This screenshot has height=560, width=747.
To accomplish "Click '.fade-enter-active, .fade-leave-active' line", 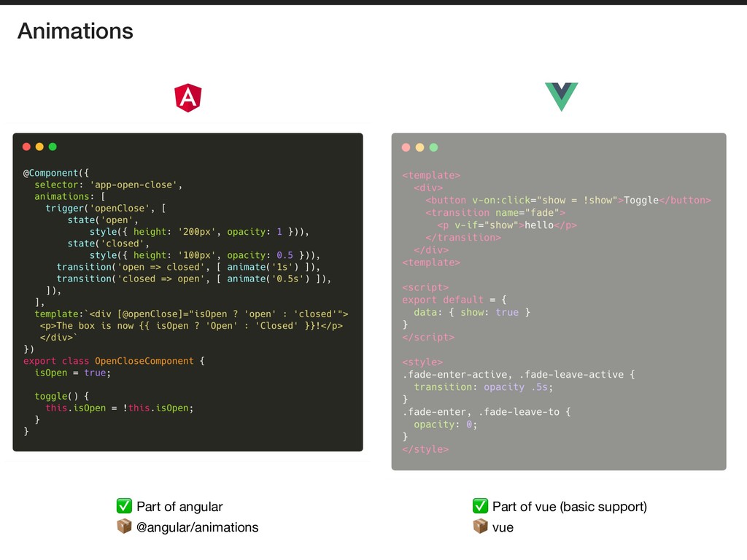I will pyautogui.click(x=519, y=374).
